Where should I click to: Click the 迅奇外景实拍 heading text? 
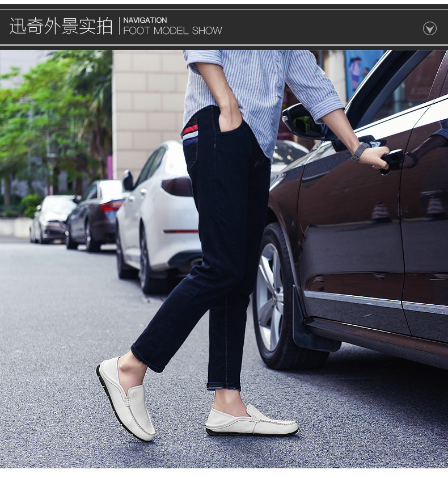point(61,26)
